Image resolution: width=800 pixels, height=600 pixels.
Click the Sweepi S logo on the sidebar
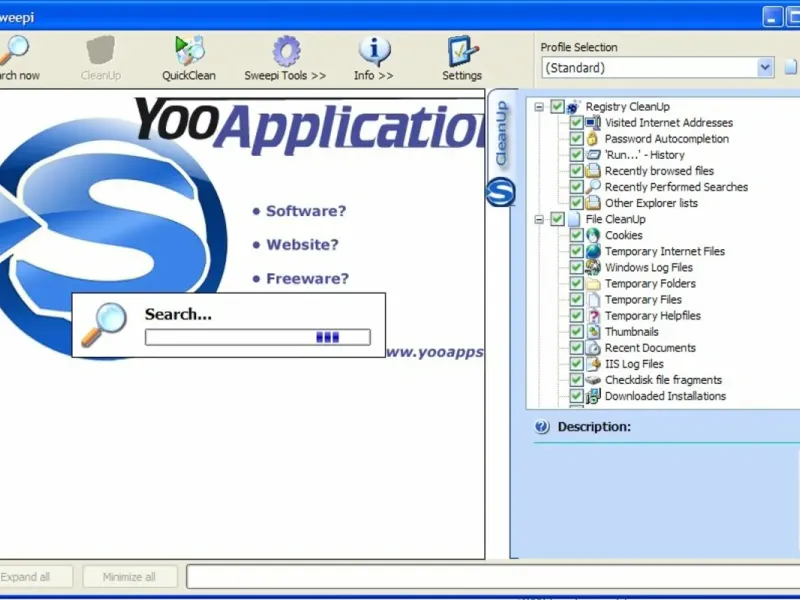[x=501, y=192]
